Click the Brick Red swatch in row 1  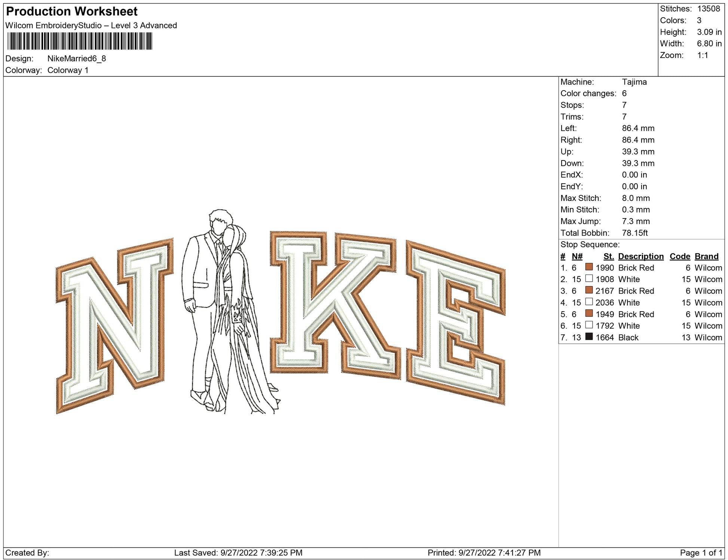[x=589, y=267]
